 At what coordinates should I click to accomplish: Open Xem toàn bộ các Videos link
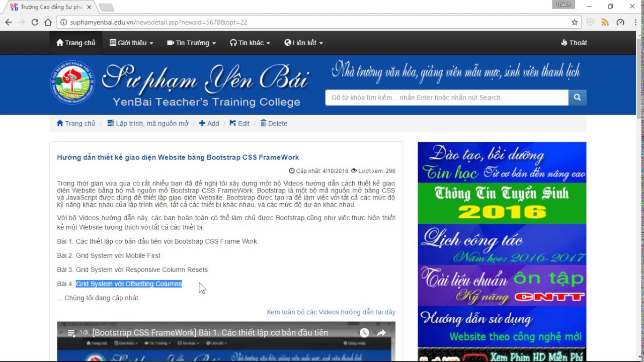point(331,312)
